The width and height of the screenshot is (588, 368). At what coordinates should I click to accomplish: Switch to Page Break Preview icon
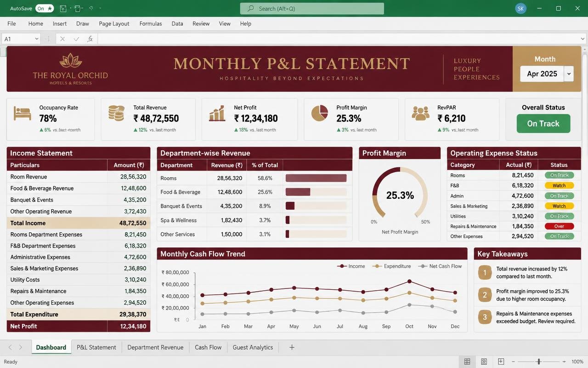coord(501,362)
